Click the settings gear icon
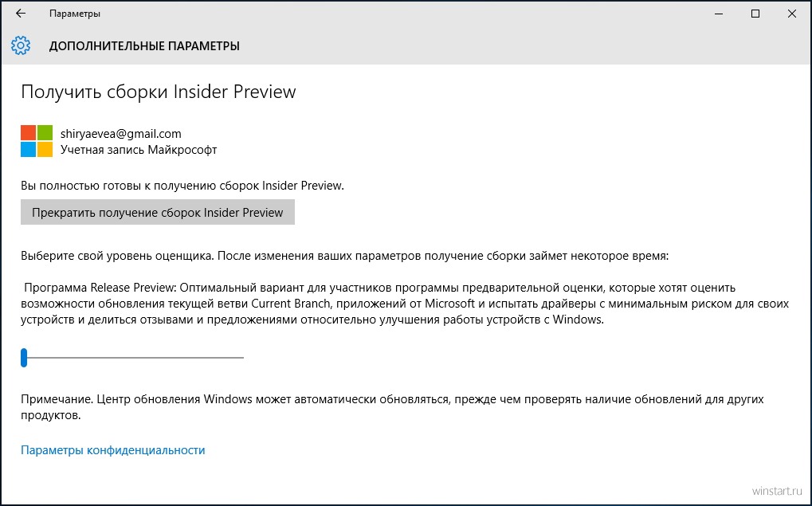This screenshot has width=812, height=506. [21, 45]
